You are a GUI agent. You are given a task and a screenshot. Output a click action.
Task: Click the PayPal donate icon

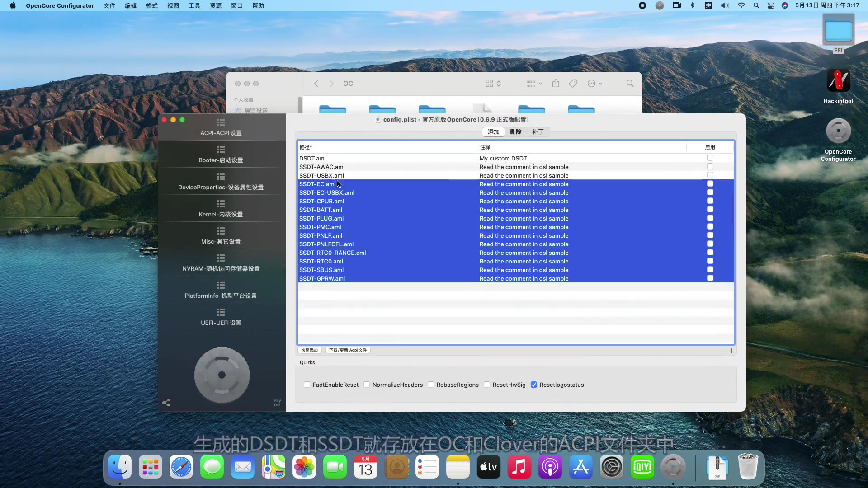click(277, 403)
